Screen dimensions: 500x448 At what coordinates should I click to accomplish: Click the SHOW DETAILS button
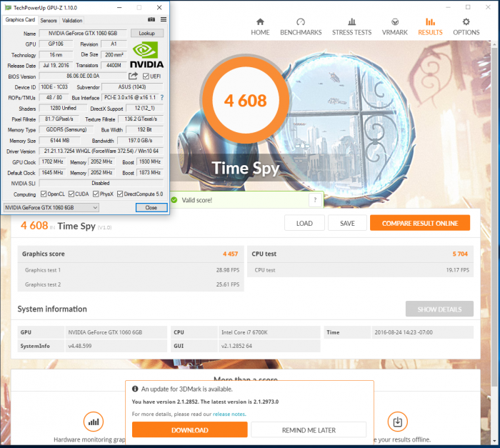pyautogui.click(x=439, y=309)
